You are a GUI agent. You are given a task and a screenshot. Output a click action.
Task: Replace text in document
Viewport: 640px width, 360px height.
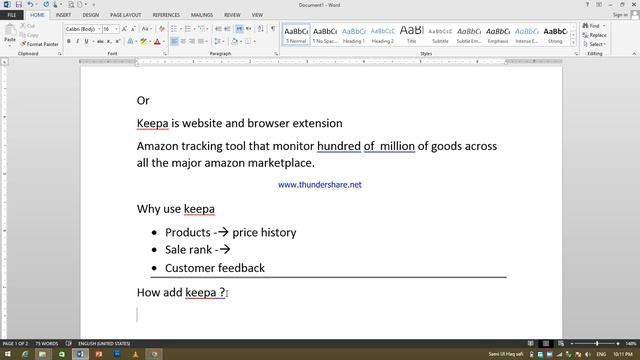point(595,35)
